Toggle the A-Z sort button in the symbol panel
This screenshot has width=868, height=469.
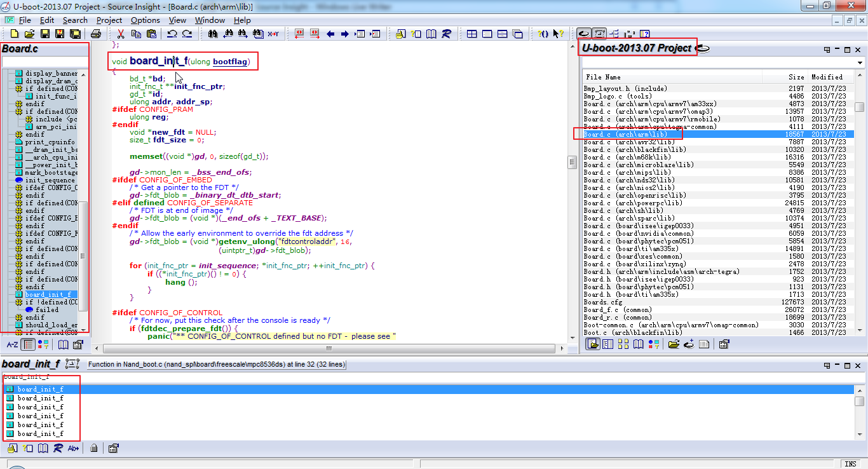coord(12,344)
